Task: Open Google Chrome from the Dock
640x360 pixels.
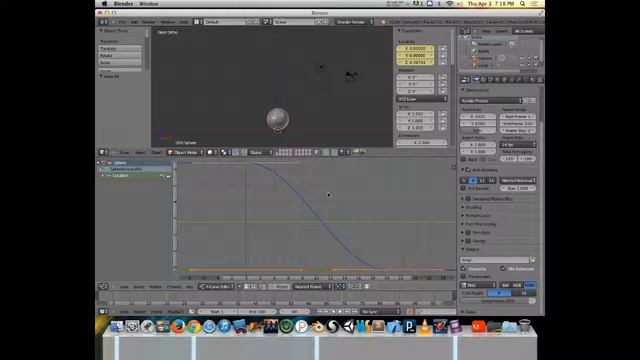Action: [194, 327]
